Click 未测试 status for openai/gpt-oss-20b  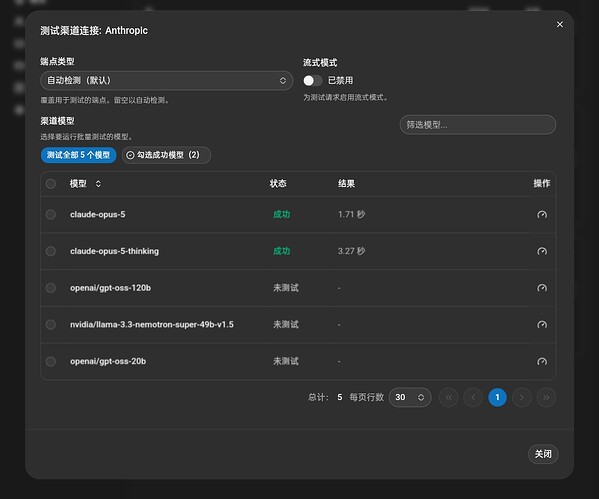(286, 361)
